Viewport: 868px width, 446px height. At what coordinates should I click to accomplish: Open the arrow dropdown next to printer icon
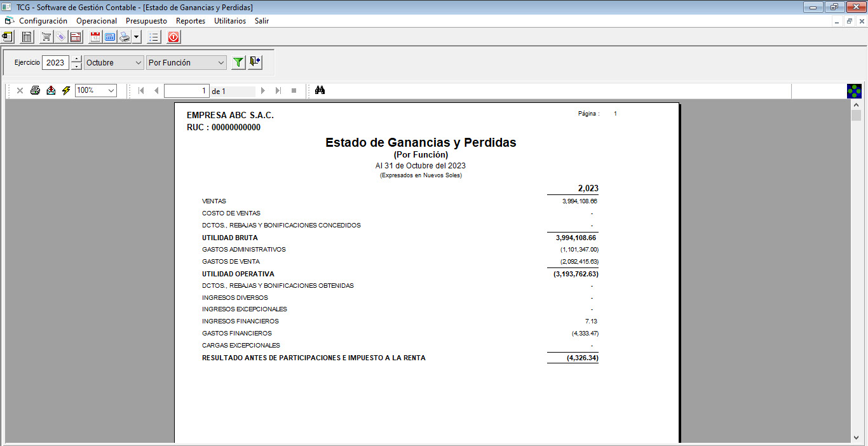[x=136, y=37]
